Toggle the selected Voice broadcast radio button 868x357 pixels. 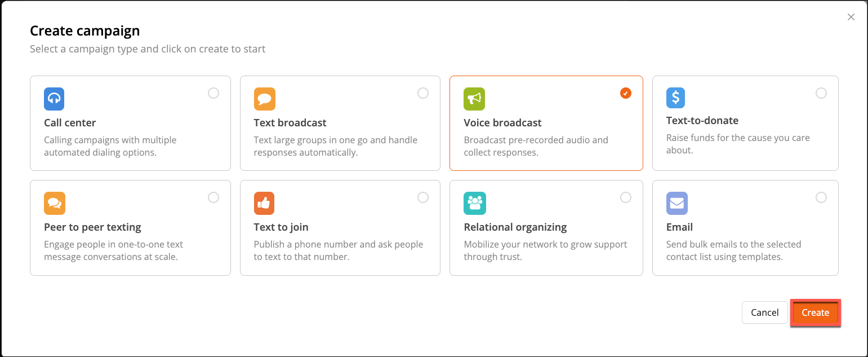(x=625, y=93)
